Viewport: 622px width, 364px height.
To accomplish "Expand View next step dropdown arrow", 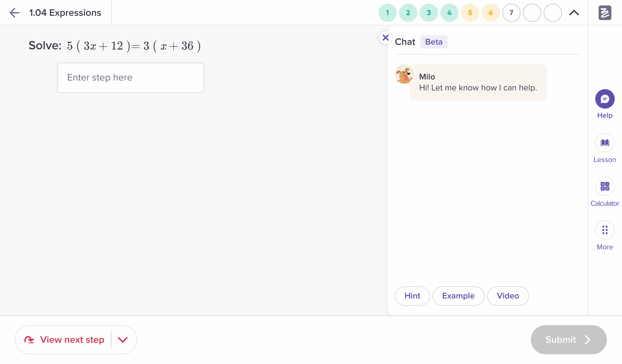I will (x=123, y=340).
